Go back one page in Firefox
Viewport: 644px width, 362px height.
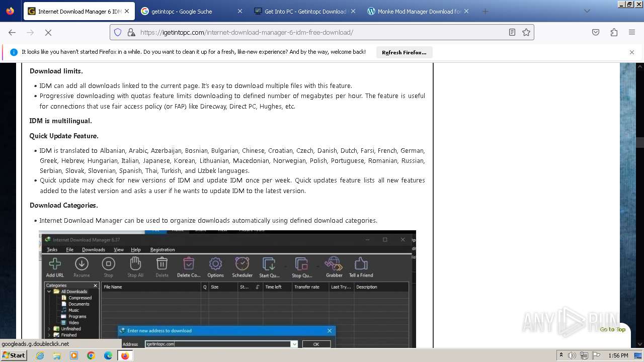(x=12, y=32)
